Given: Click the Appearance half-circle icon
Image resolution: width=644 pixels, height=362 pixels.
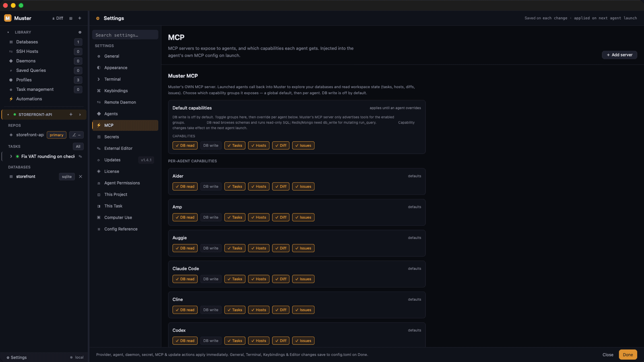Looking at the screenshot, I should click(x=99, y=68).
